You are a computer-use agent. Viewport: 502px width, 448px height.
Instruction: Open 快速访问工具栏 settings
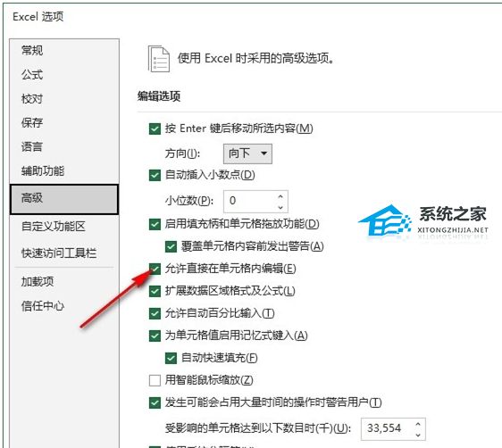(59, 253)
